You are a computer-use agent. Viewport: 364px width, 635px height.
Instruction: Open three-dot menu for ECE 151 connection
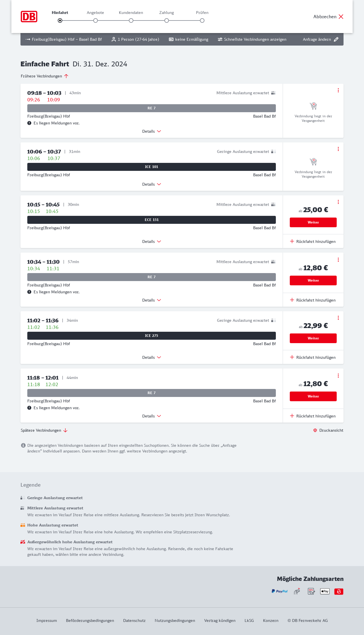[338, 202]
